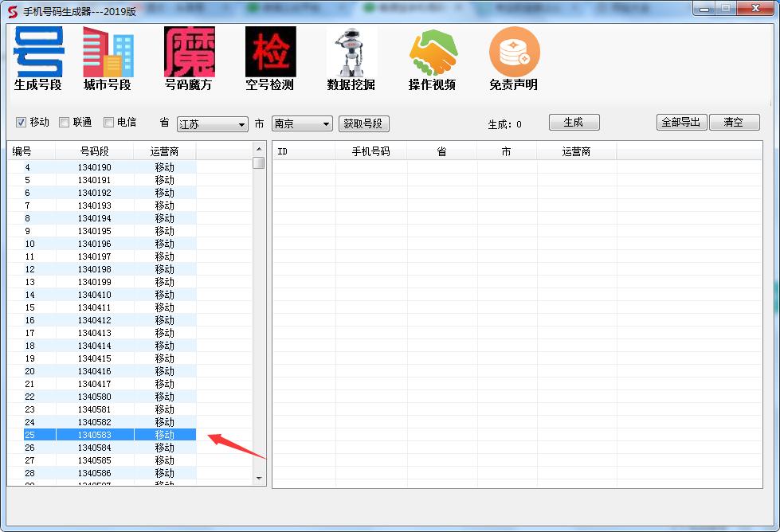Minimize the 手机号码生成器 window
The image size is (780, 532).
point(704,9)
